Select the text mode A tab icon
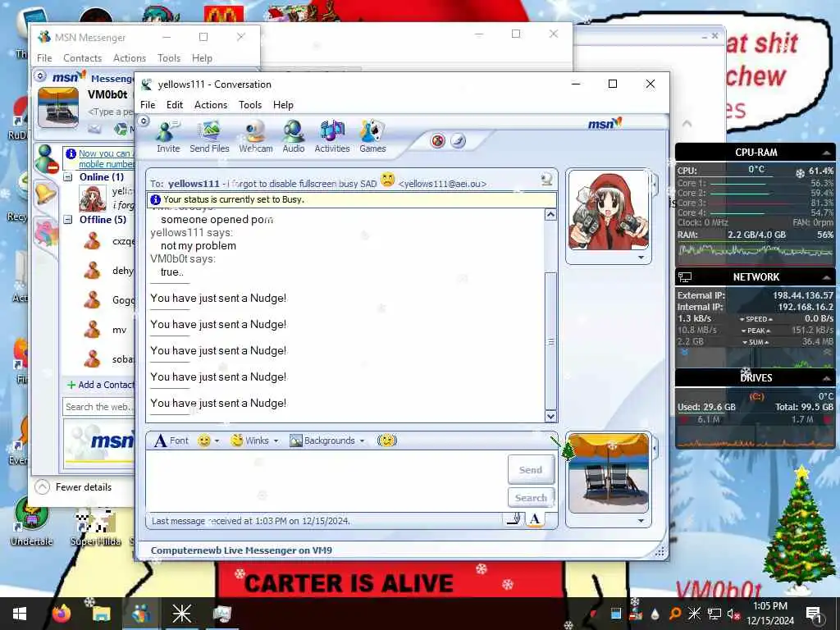 [x=534, y=518]
